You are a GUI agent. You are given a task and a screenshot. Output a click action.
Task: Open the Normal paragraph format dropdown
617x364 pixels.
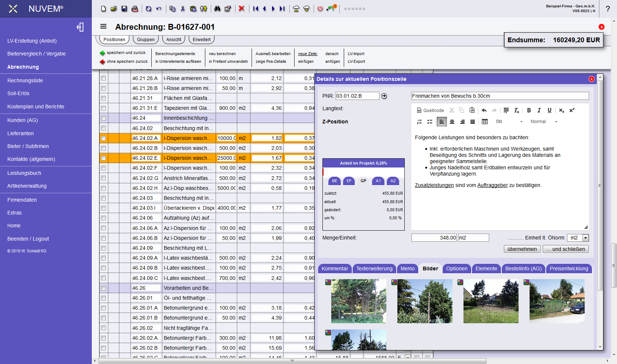544,122
